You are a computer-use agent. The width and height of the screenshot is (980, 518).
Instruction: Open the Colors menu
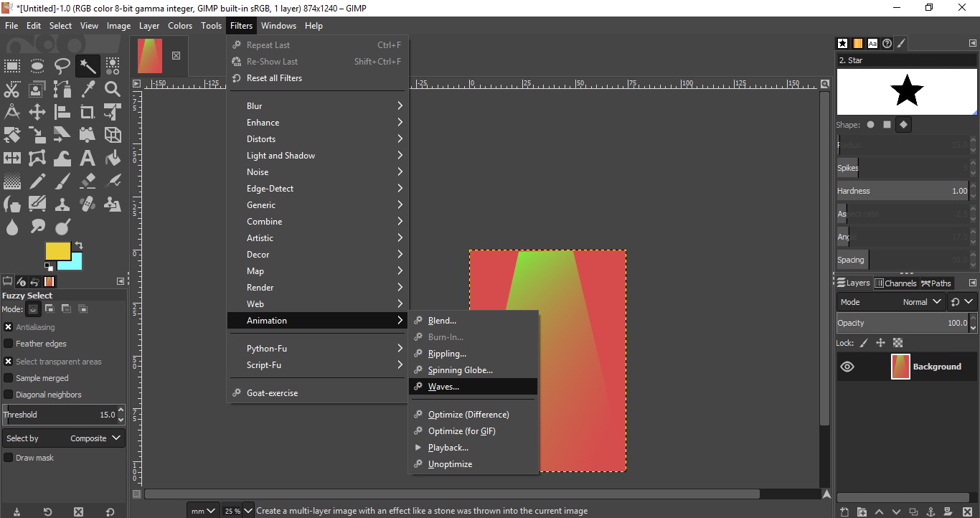(180, 26)
